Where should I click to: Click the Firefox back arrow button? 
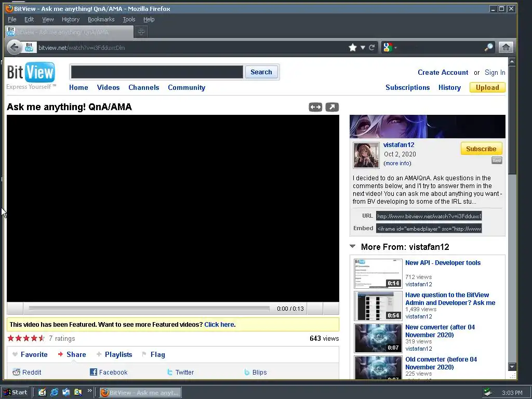(14, 47)
